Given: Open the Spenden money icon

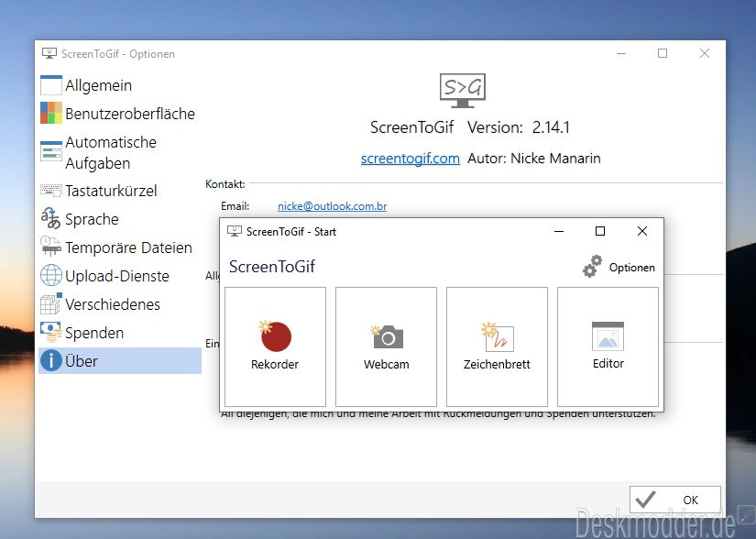Looking at the screenshot, I should point(51,332).
